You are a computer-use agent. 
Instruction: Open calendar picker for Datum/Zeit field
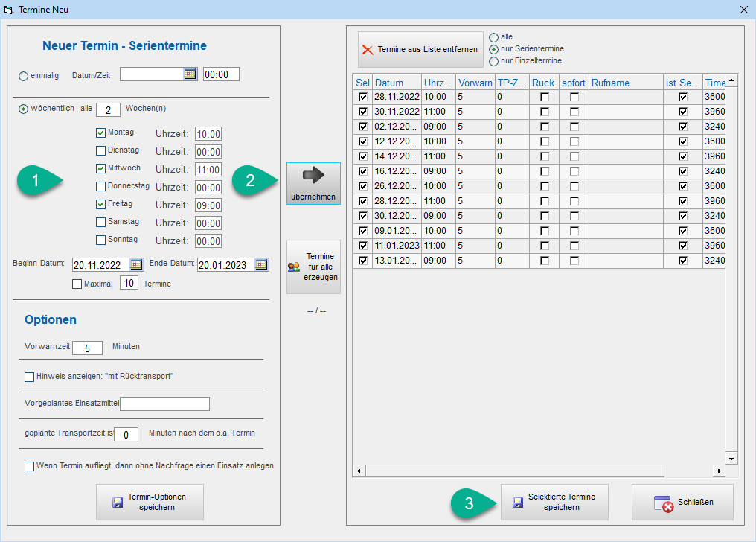189,74
